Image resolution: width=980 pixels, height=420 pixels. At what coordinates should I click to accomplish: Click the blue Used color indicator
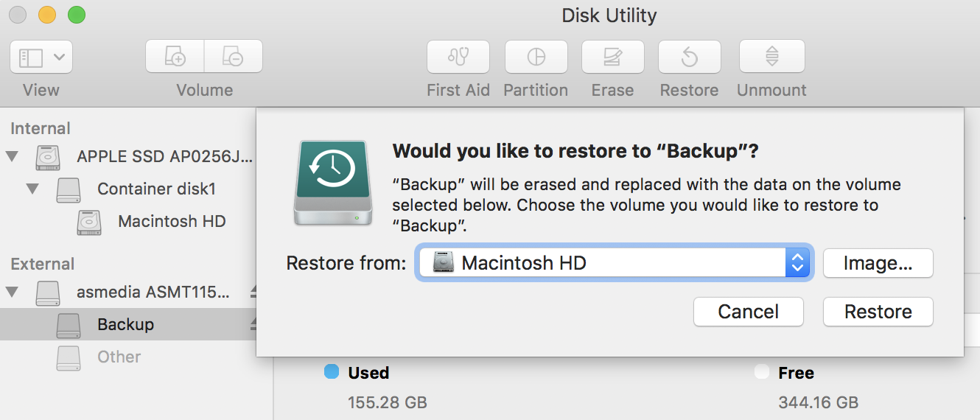click(x=332, y=372)
